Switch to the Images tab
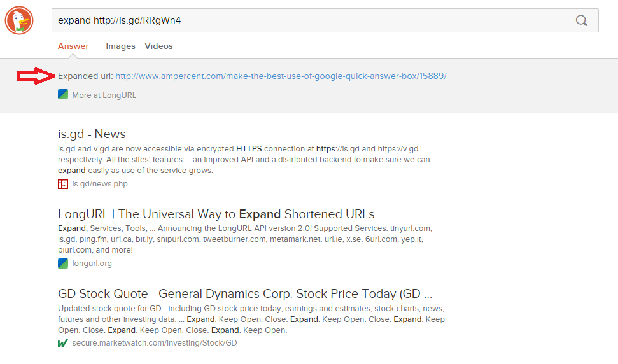Viewport: 618px width, 364px height. click(120, 46)
